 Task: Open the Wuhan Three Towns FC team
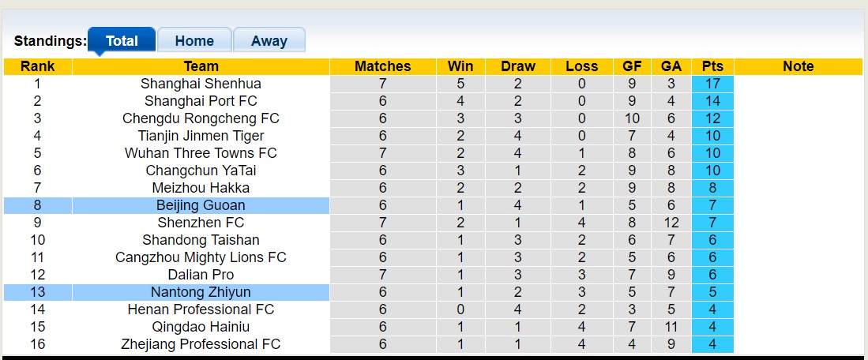coord(201,153)
